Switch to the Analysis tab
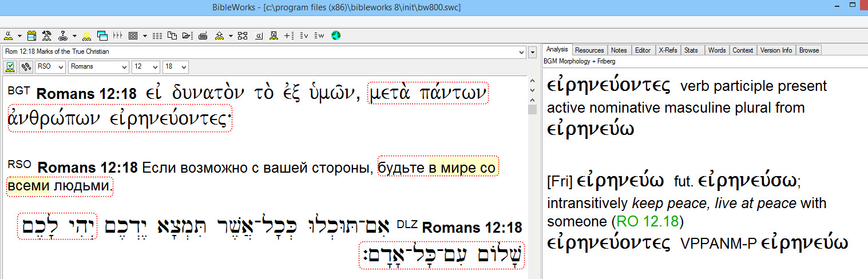 pos(557,50)
